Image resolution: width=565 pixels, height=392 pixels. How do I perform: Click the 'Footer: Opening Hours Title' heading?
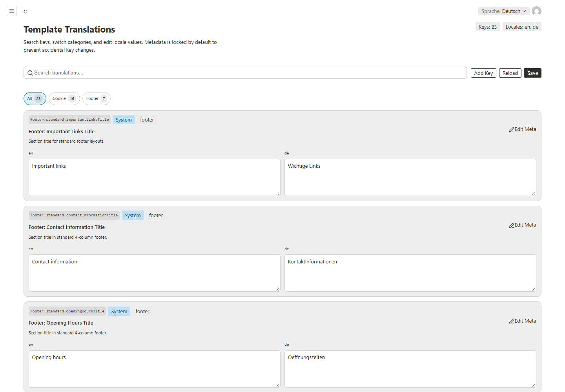point(61,323)
